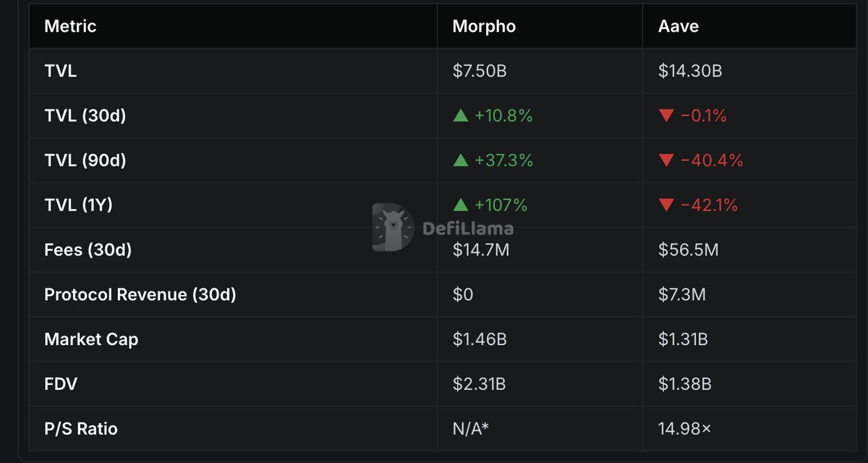Click red down arrow in Aave TVL (90d)
Viewport: 868px width, 463px height.
pos(666,161)
